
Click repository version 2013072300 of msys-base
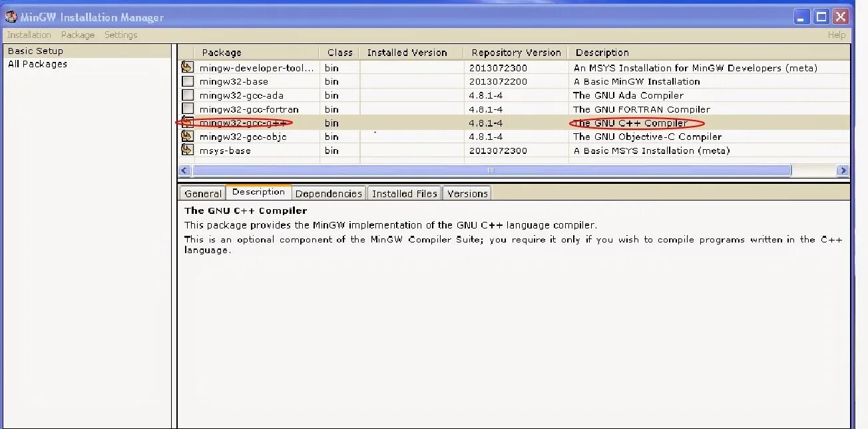(x=497, y=151)
